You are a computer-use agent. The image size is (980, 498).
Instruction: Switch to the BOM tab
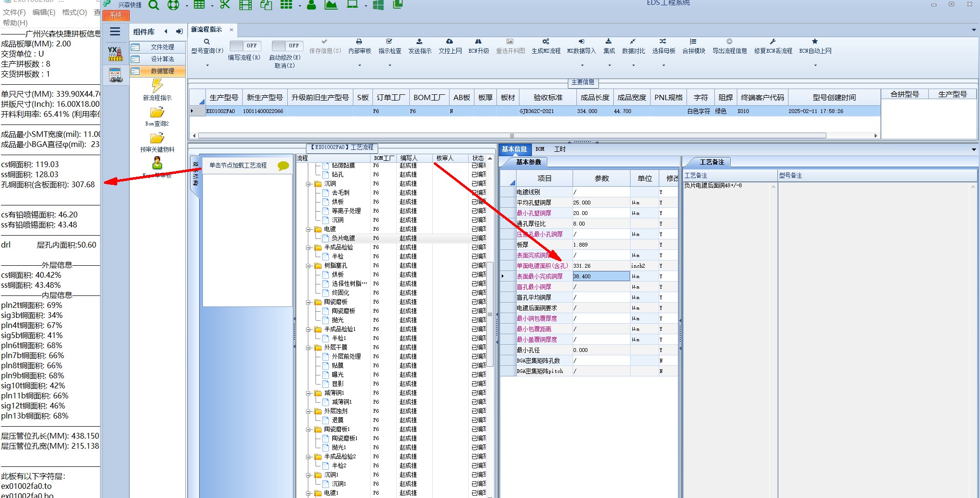pyautogui.click(x=540, y=149)
